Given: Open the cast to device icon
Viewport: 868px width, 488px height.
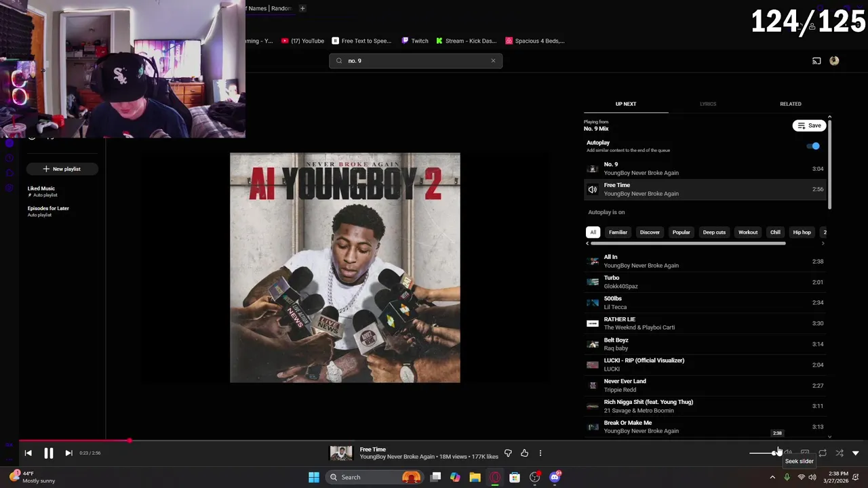Looking at the screenshot, I should (816, 61).
